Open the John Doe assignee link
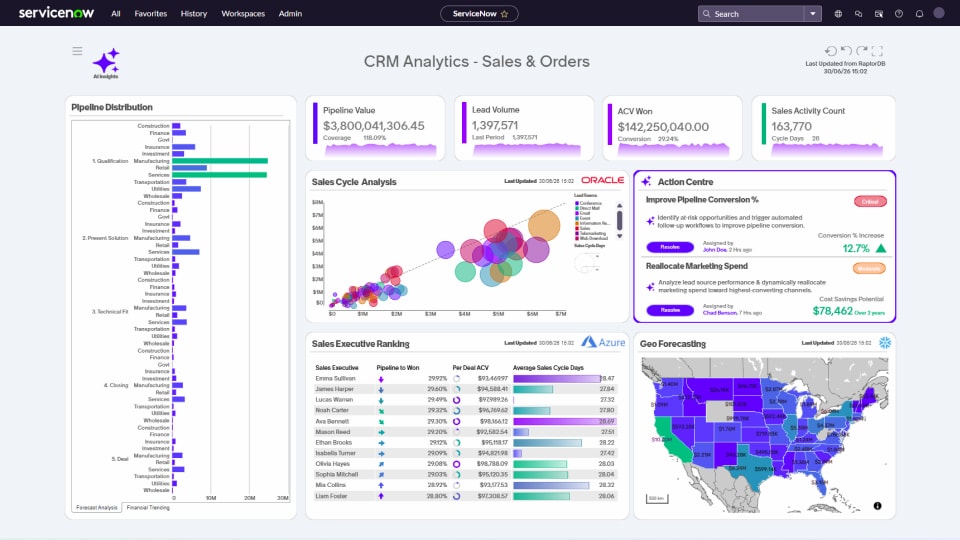960x540 pixels. coord(714,250)
